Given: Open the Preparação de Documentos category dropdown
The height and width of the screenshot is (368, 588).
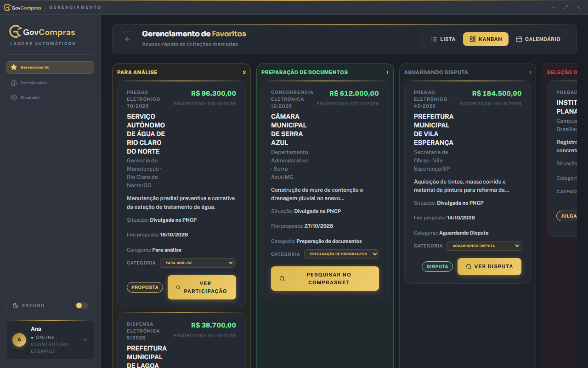Looking at the screenshot, I should [x=341, y=254].
